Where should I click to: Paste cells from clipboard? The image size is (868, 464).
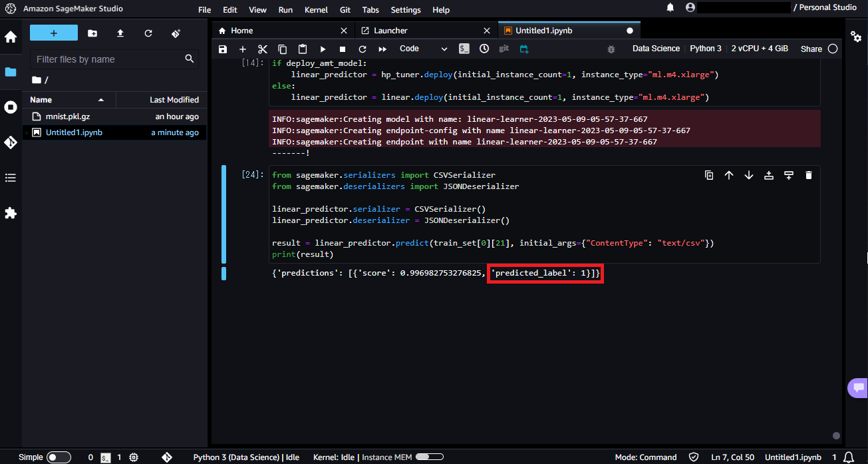pos(303,49)
